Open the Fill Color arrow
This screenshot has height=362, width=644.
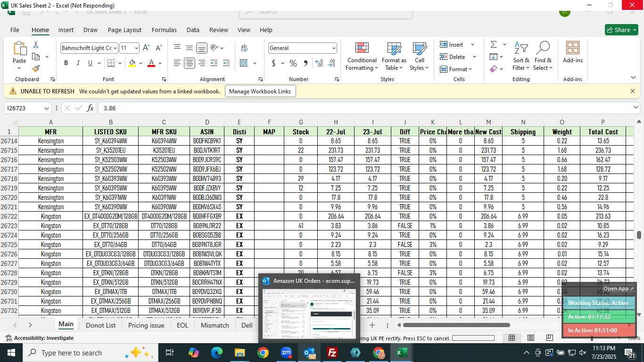coord(140,63)
